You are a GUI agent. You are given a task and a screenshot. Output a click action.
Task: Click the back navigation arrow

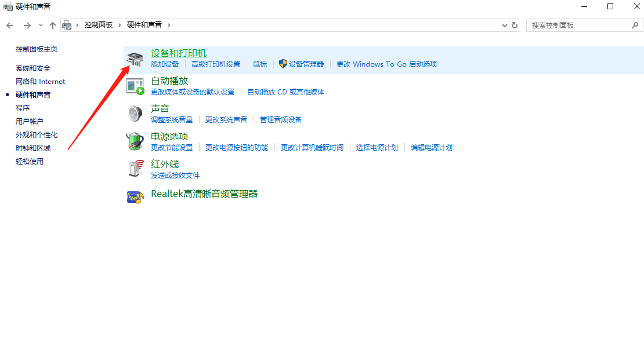pyautogui.click(x=10, y=25)
